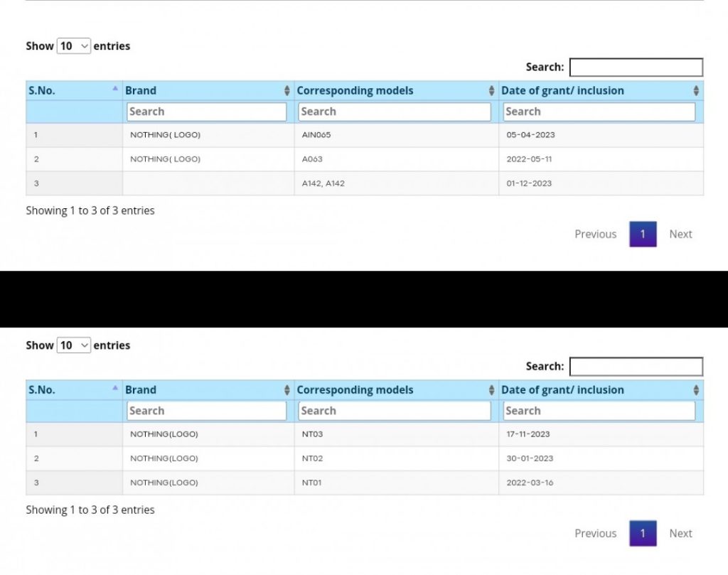Click Brand sort arrows in lower table
The image size is (728, 575).
(x=287, y=390)
